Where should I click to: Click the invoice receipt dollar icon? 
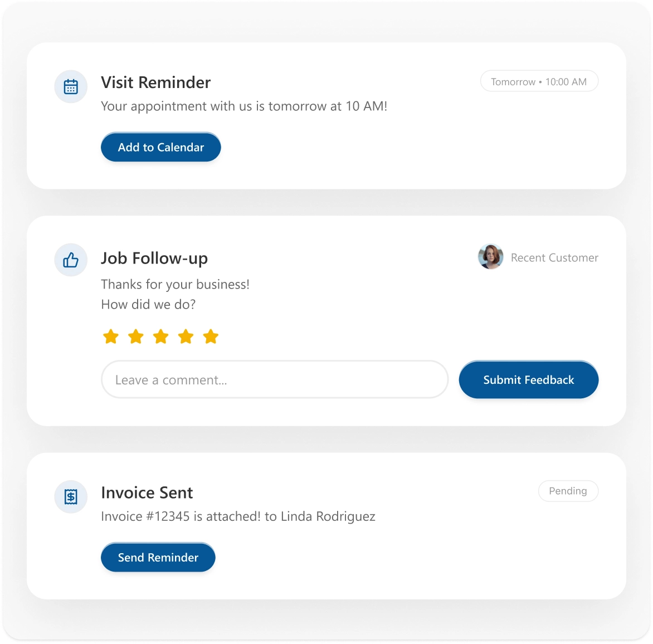(x=71, y=496)
